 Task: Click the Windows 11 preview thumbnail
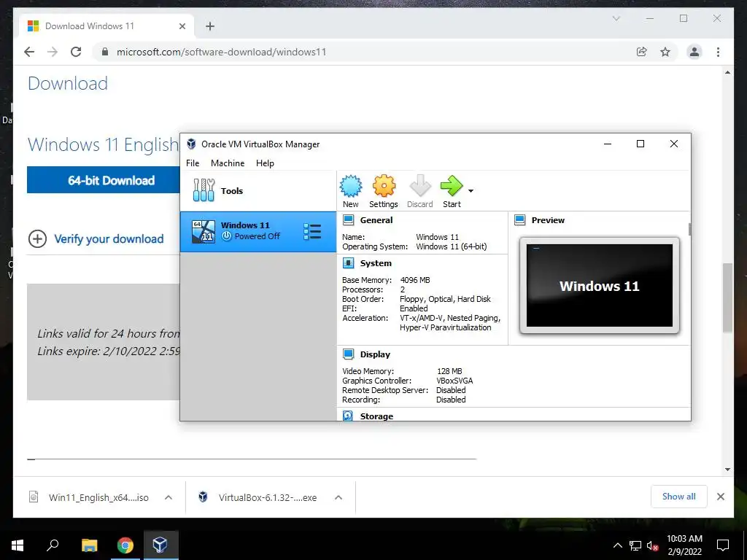(600, 285)
